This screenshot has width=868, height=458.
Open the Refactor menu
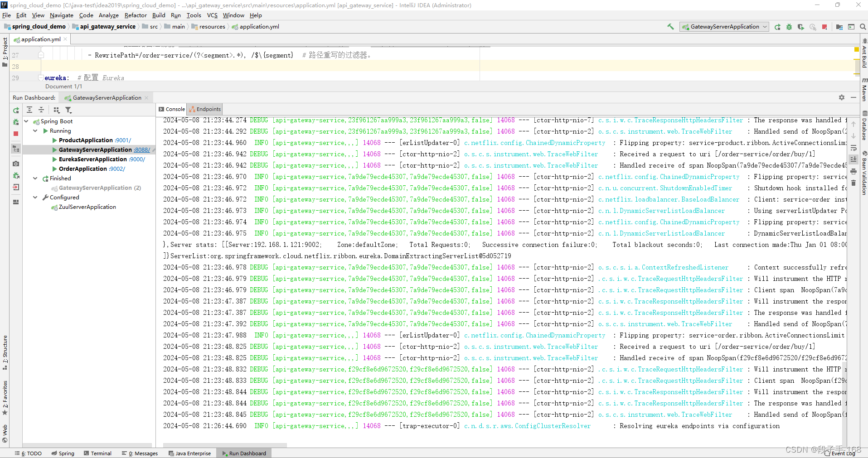(x=136, y=15)
